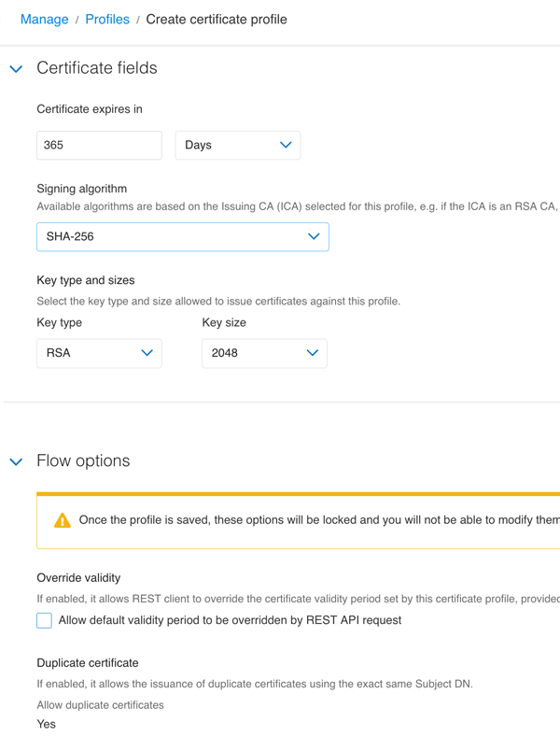Image resolution: width=560 pixels, height=736 pixels.
Task: Click the 365 expiry value field
Action: [x=100, y=145]
